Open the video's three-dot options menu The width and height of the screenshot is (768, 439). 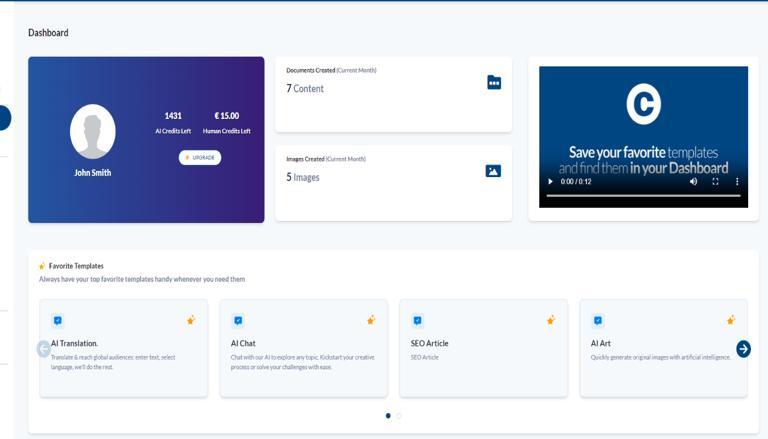coord(737,182)
